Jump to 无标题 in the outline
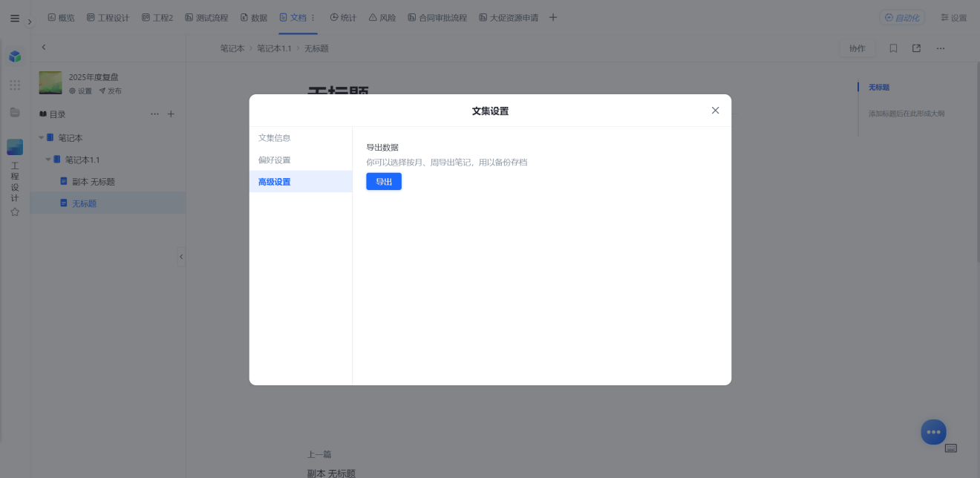Screen dimensions: 980x478 [879, 87]
